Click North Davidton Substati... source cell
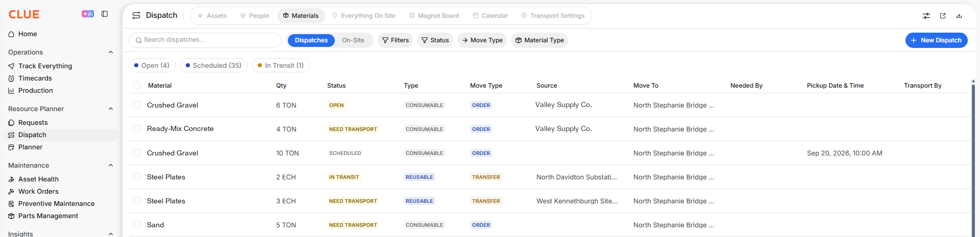This screenshot has height=237, width=980. click(x=577, y=177)
